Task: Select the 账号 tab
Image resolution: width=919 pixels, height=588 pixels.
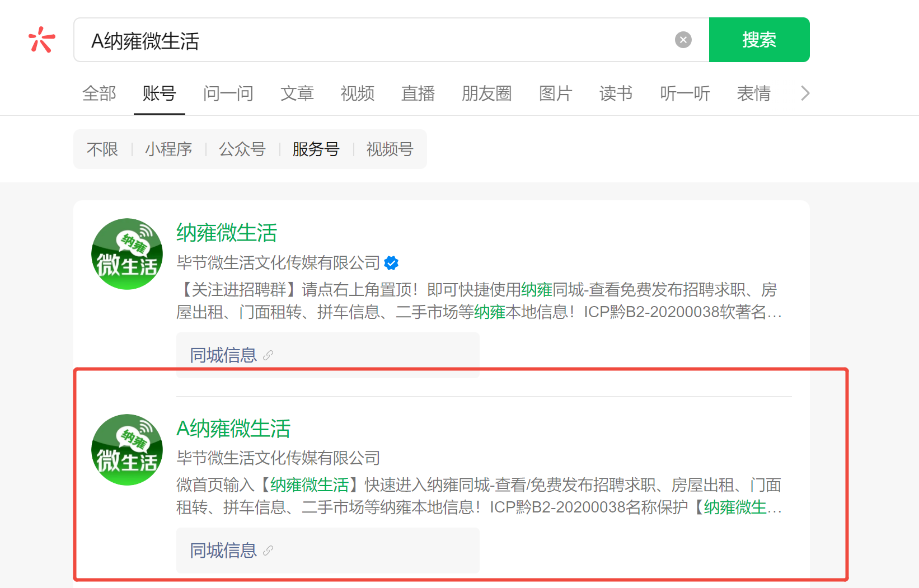Action: [x=160, y=93]
